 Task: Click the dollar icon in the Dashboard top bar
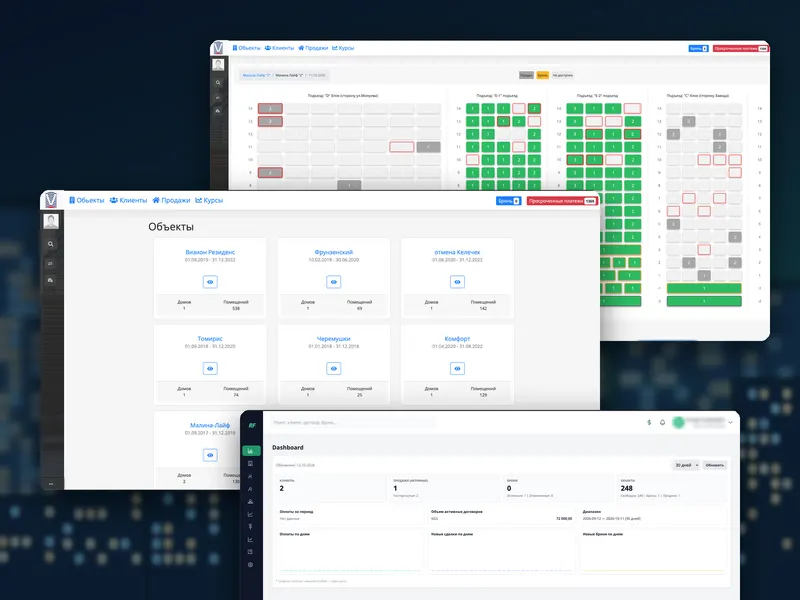pyautogui.click(x=649, y=422)
